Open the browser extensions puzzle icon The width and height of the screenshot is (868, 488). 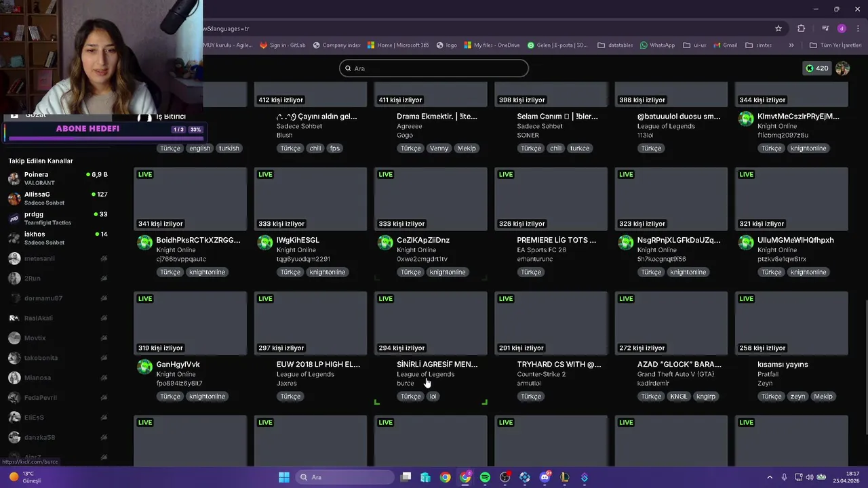pyautogui.click(x=802, y=28)
